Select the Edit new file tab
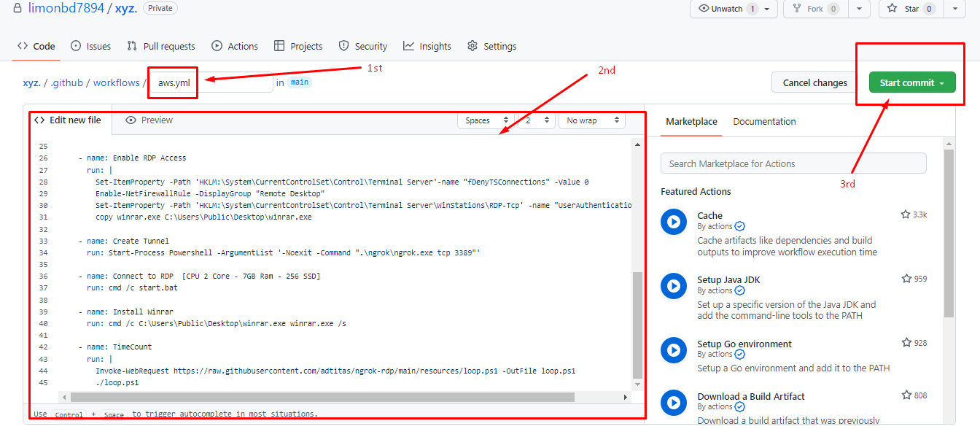Image resolution: width=980 pixels, height=429 pixels. 68,120
